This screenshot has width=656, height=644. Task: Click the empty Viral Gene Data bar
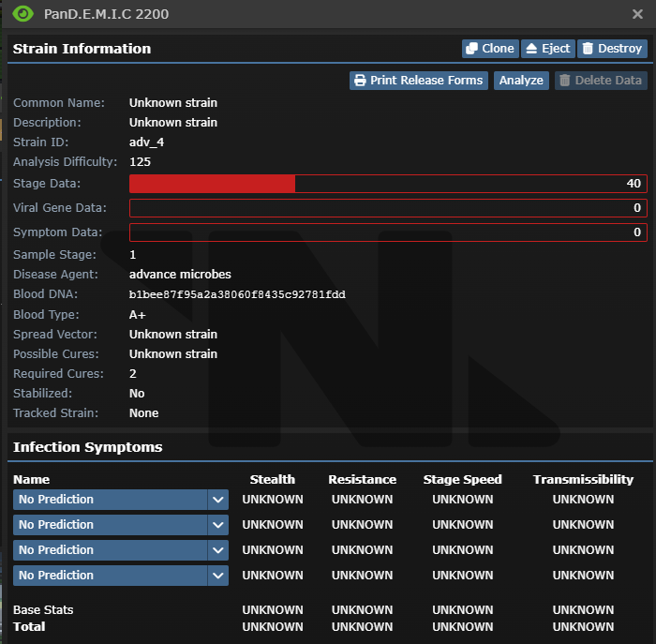click(388, 208)
